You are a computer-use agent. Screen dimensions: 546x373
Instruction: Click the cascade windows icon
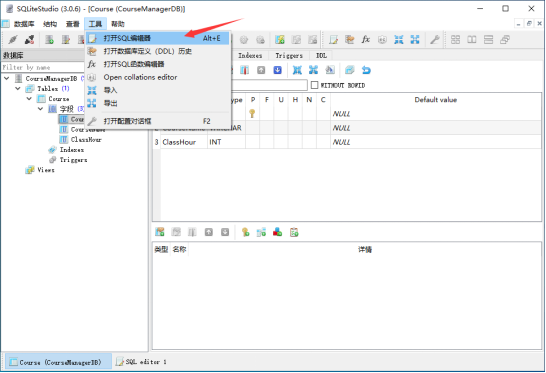click(505, 39)
